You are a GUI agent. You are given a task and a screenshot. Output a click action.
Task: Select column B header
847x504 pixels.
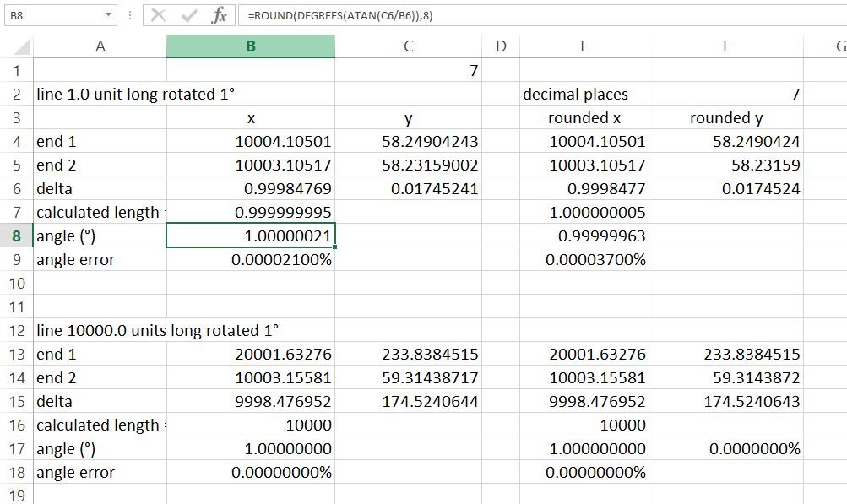coord(251,46)
